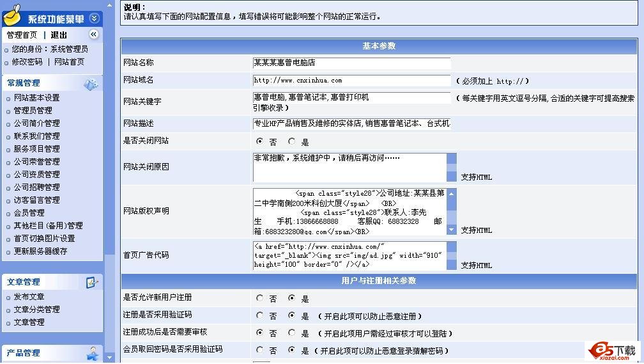Open 公司招聘管理 menu item
Image resolution: width=644 pixels, height=364 pixels.
click(x=37, y=187)
